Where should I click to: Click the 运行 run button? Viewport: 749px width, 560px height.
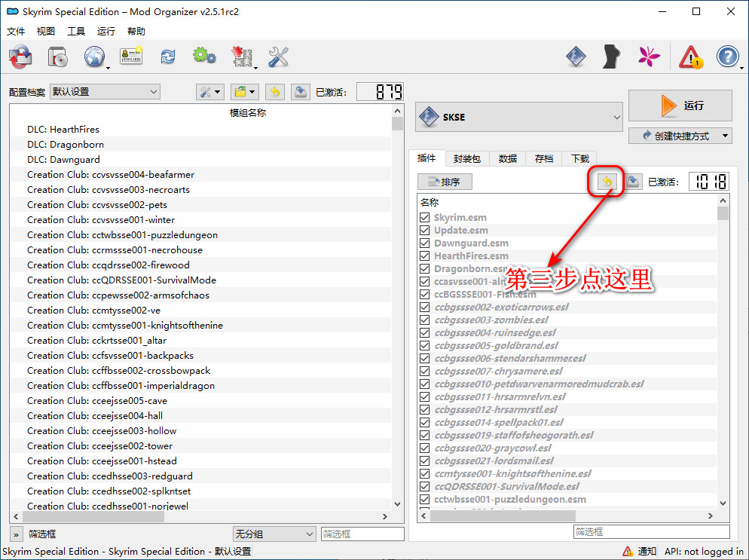(680, 106)
